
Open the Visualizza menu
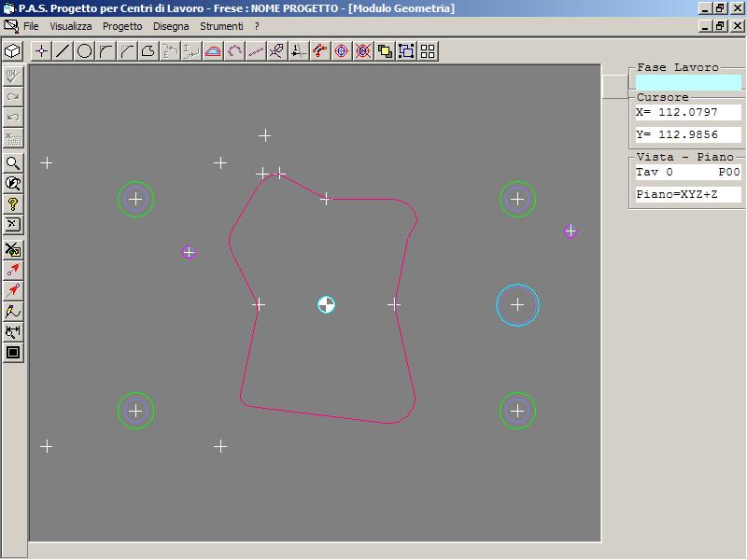pyautogui.click(x=71, y=27)
